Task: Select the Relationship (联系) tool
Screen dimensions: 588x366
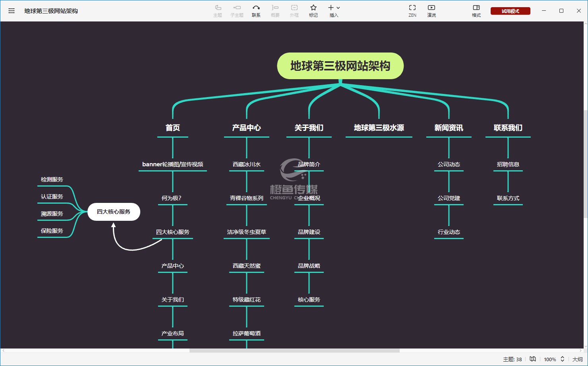Action: coord(256,11)
